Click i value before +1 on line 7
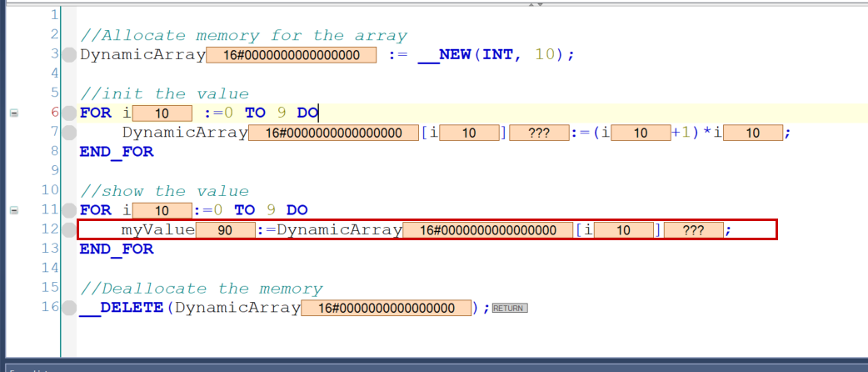 641,133
